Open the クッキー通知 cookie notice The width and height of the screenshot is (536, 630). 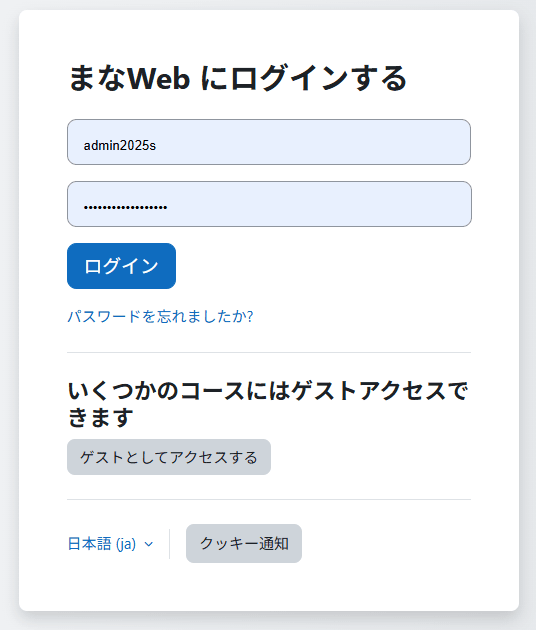pos(244,543)
